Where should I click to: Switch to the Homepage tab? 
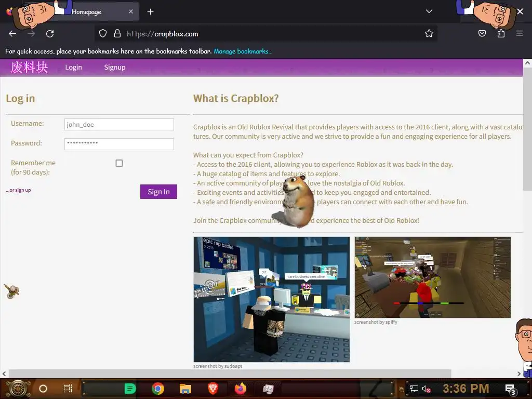click(x=86, y=12)
